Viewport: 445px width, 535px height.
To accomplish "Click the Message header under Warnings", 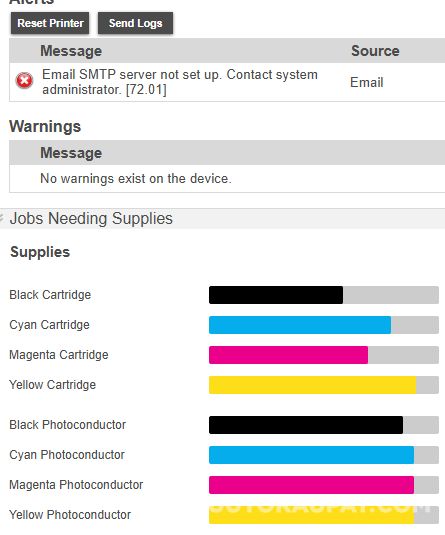I will pyautogui.click(x=71, y=153).
